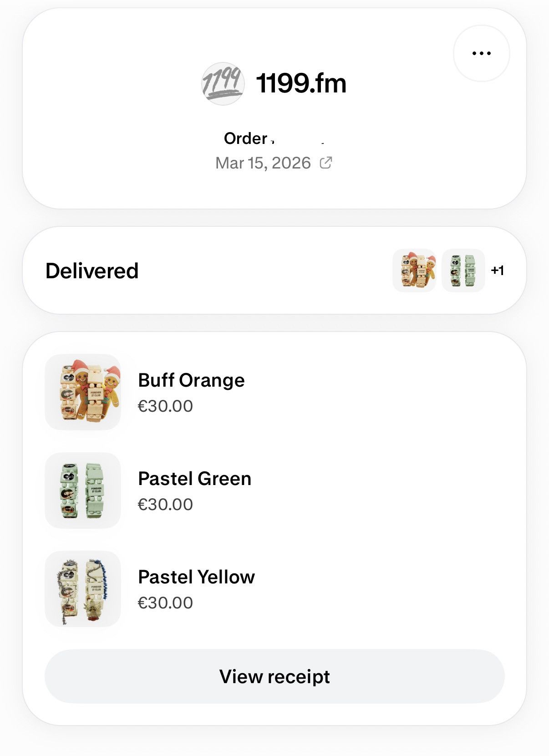Click the €30.00 price under Pastel Green
The image size is (549, 756).
[x=166, y=504]
